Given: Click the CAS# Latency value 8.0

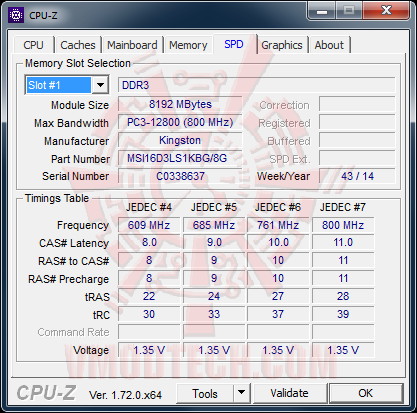Looking at the screenshot, I should pos(149,243).
